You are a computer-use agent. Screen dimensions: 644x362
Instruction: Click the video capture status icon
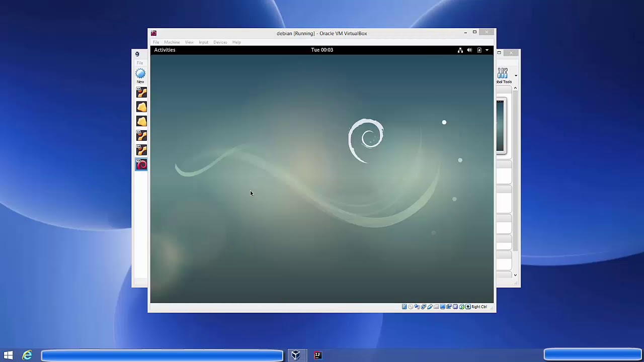click(449, 307)
